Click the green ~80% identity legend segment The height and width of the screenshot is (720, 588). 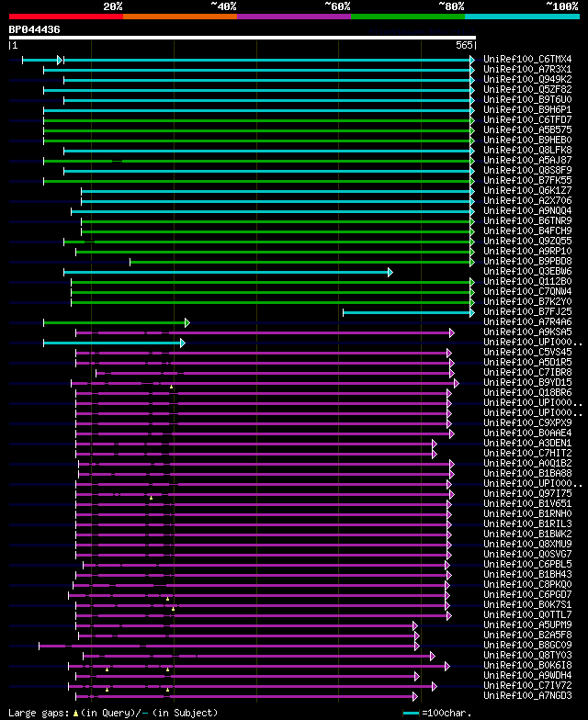[x=408, y=17]
